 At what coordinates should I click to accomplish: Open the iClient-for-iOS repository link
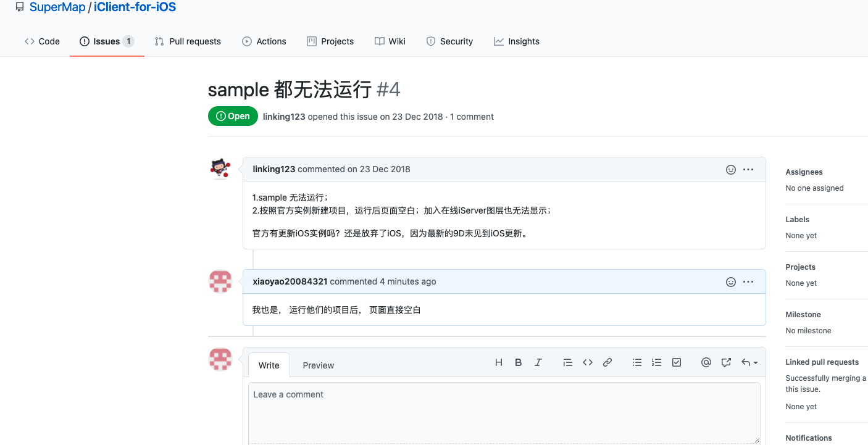pos(135,7)
